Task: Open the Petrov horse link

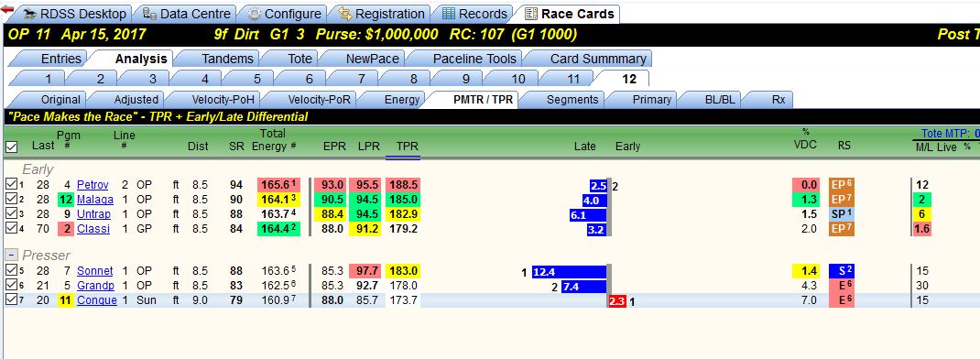Action: coord(93,185)
